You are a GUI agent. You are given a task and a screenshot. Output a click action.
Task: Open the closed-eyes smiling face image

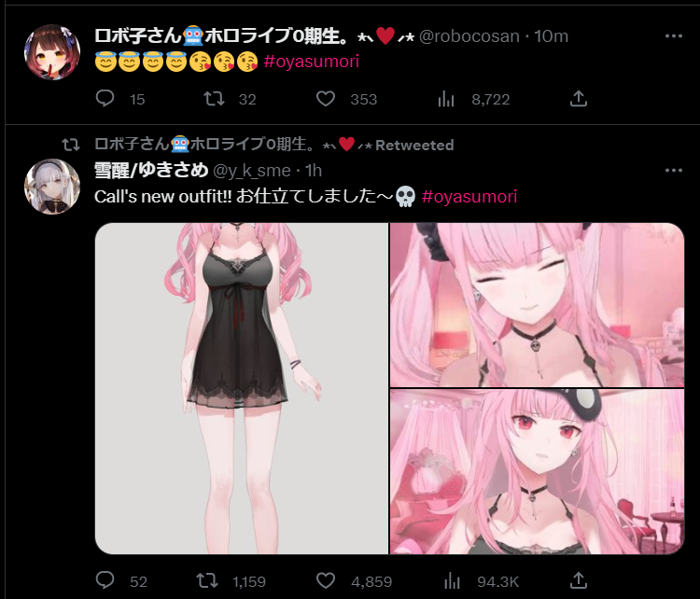[x=537, y=305]
